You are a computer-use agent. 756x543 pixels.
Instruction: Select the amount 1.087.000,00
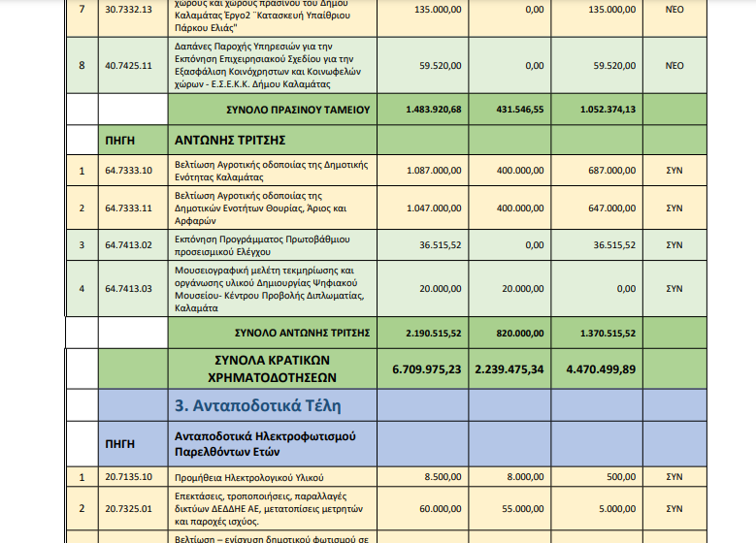point(434,171)
